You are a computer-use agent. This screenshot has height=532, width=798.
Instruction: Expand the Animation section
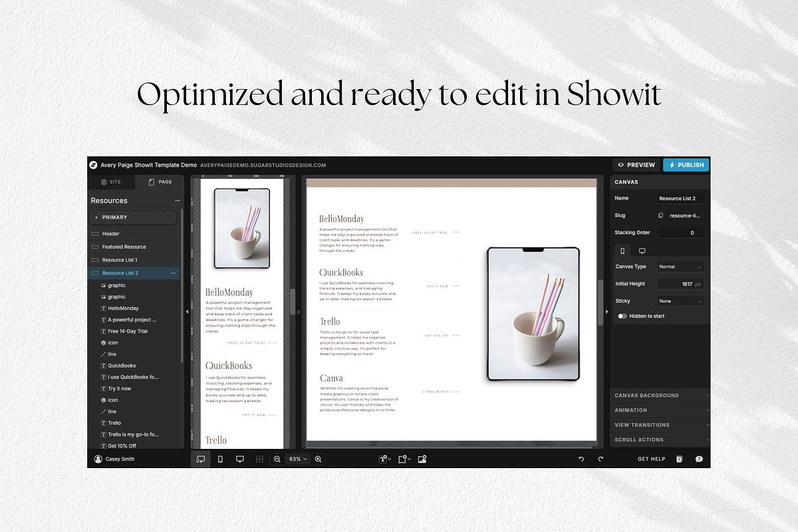click(660, 410)
